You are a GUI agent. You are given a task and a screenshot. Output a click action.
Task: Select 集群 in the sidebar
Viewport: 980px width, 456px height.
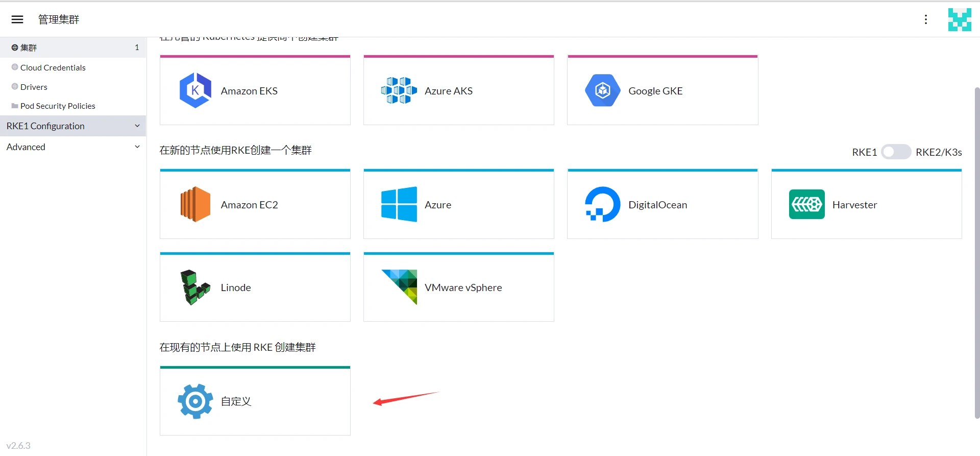click(x=73, y=47)
